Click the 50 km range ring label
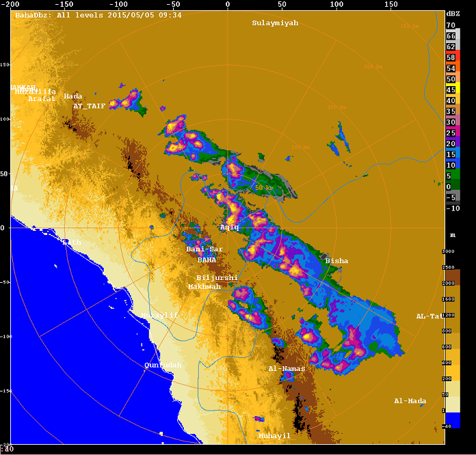 point(263,188)
